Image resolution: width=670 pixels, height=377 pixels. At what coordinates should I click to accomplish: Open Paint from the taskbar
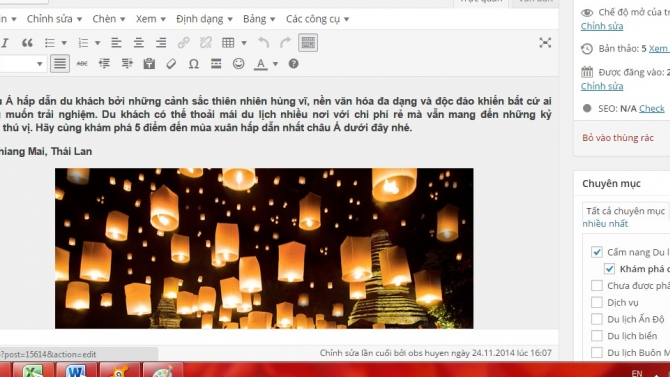coord(162,370)
